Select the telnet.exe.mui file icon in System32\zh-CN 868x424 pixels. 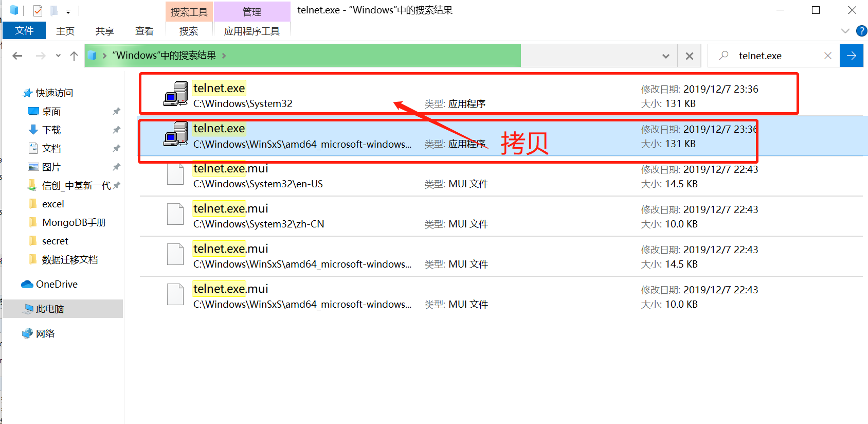pos(175,214)
